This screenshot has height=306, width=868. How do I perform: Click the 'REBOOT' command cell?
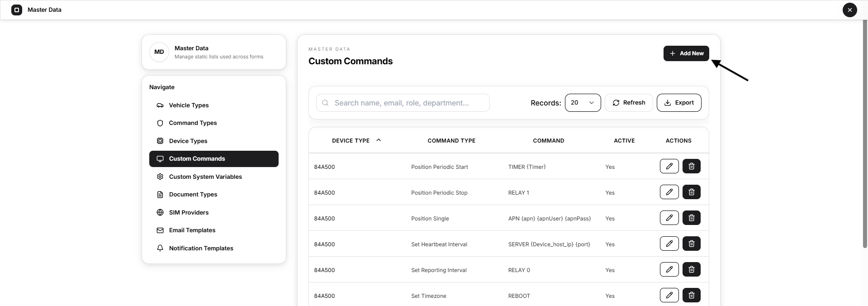click(x=519, y=296)
